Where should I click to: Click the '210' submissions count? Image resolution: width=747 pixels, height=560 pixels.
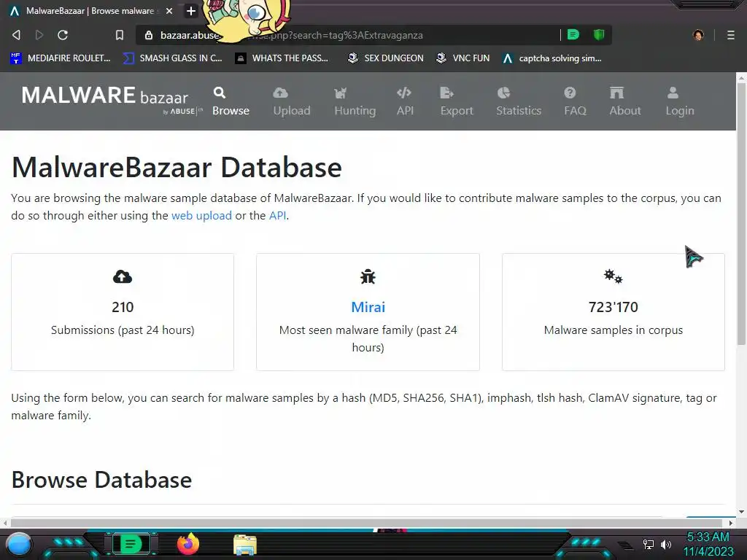pyautogui.click(x=123, y=307)
